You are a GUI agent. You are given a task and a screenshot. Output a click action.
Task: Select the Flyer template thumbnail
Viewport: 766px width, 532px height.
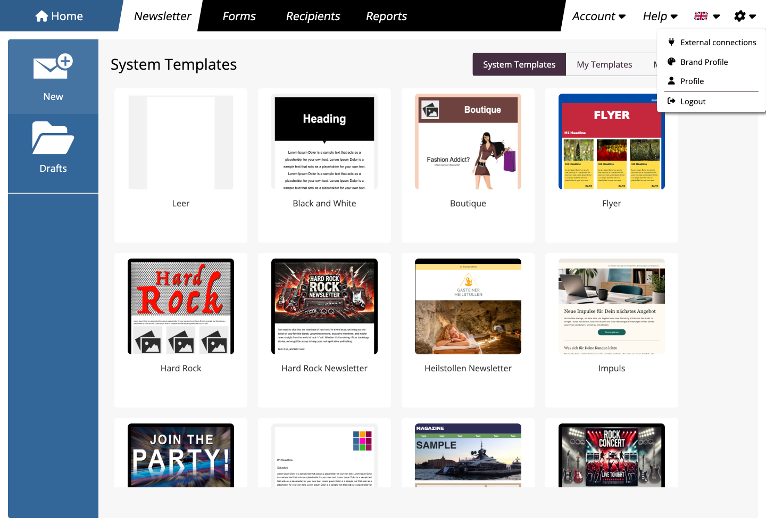coord(612,142)
